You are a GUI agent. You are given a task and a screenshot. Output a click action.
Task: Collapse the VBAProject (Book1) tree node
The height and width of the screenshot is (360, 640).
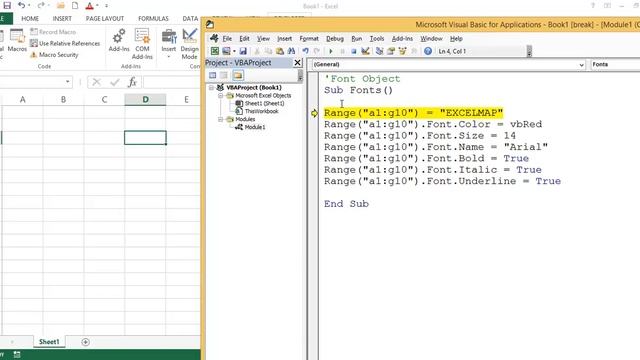click(211, 87)
